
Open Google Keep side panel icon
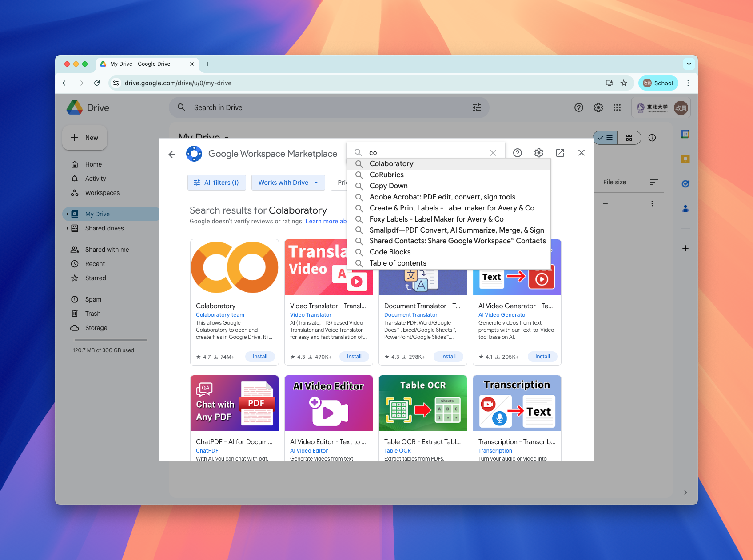pos(685,159)
